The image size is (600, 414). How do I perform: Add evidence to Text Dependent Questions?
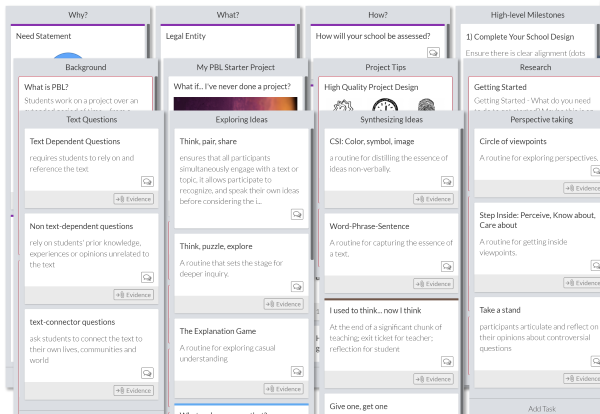point(134,199)
